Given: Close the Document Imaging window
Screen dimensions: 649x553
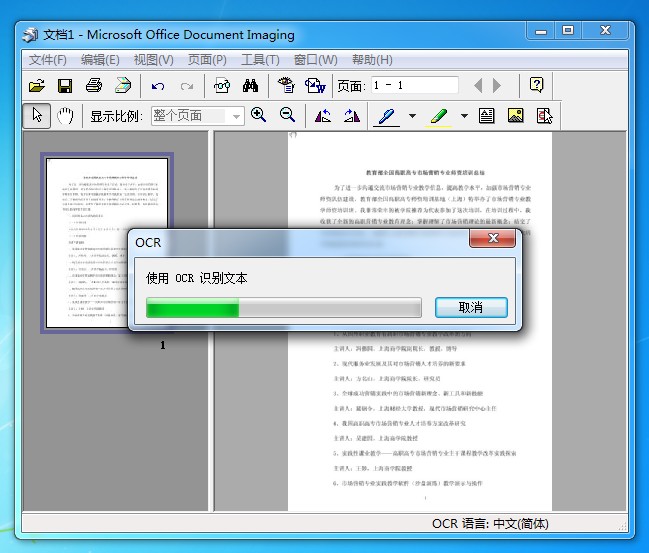Looking at the screenshot, I should click(606, 31).
